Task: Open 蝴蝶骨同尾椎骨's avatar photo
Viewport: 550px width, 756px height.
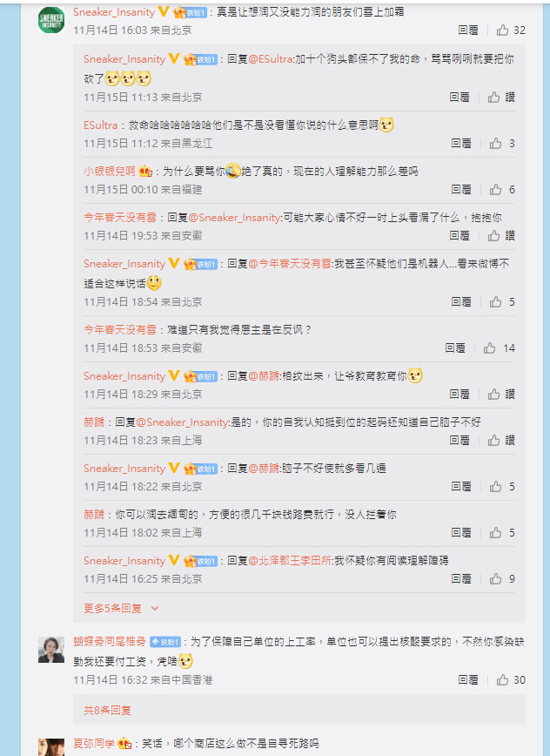Action: (51, 650)
